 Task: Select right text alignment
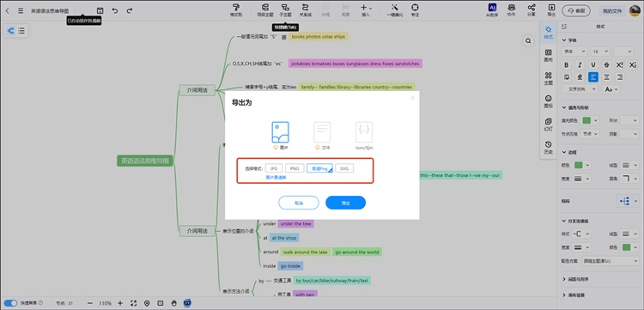point(620,76)
